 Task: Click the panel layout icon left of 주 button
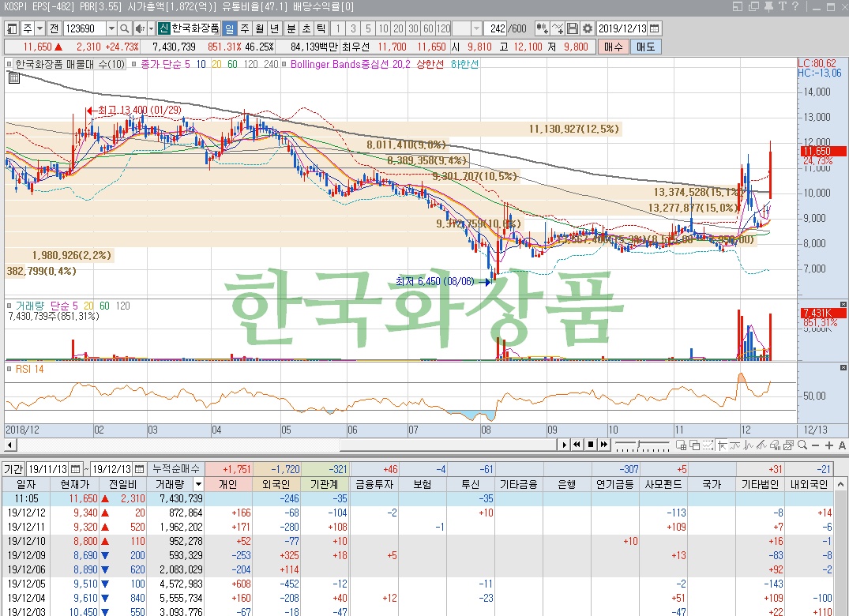[x=12, y=28]
